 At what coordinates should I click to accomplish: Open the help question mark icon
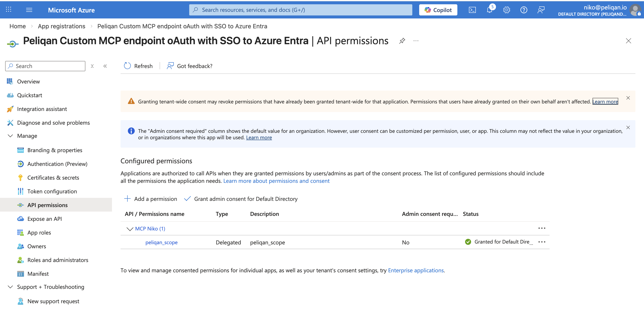[523, 10]
